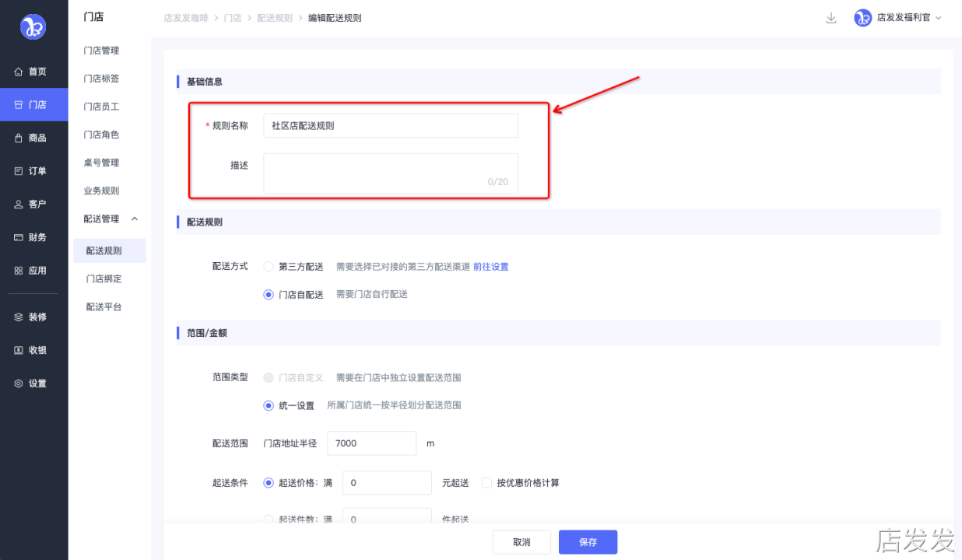Click the 门店 breadcrumb link

click(233, 18)
